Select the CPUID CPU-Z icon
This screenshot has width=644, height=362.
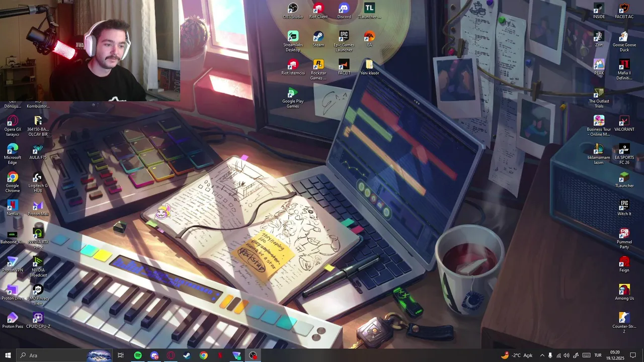click(38, 321)
